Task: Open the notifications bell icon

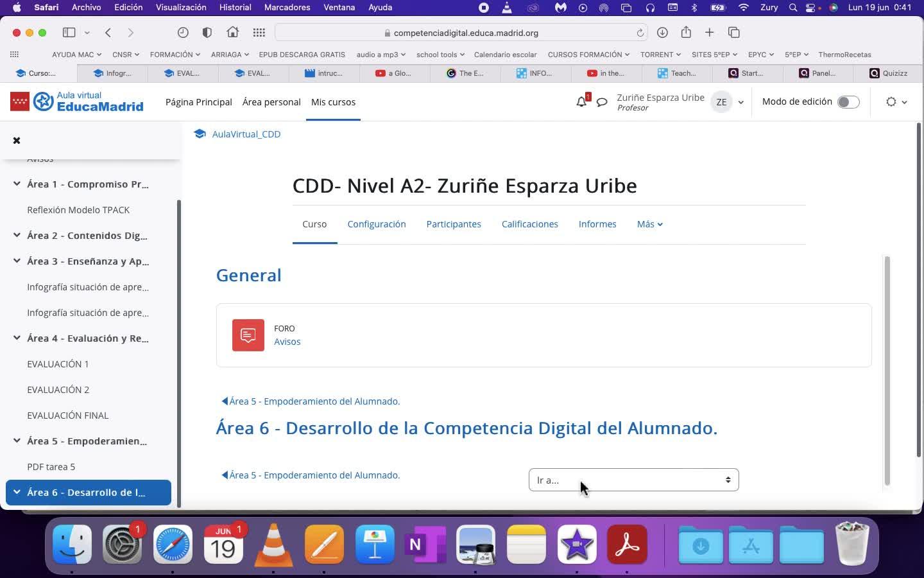Action: point(581,101)
